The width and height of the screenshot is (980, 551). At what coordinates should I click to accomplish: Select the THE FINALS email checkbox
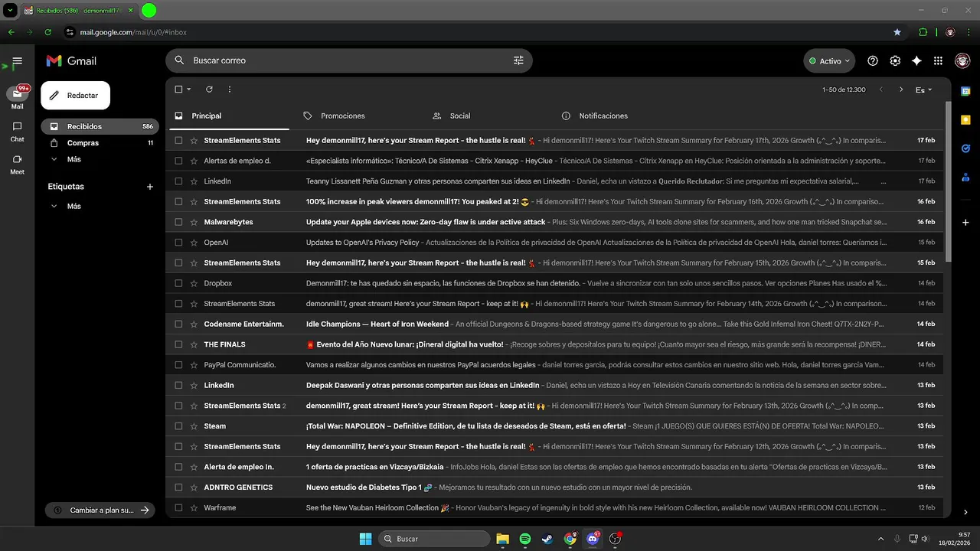point(178,344)
